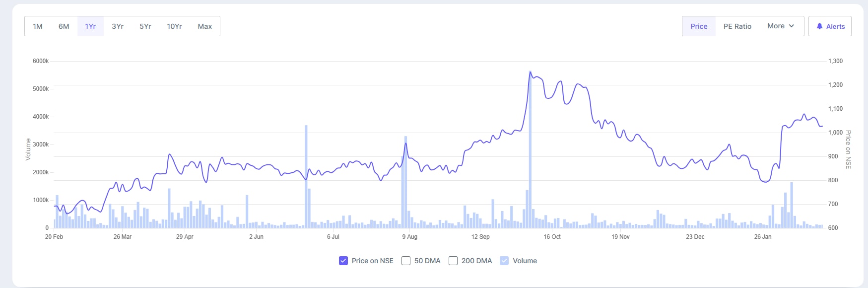The image size is (868, 288).
Task: Show the Max time range
Action: (x=204, y=26)
